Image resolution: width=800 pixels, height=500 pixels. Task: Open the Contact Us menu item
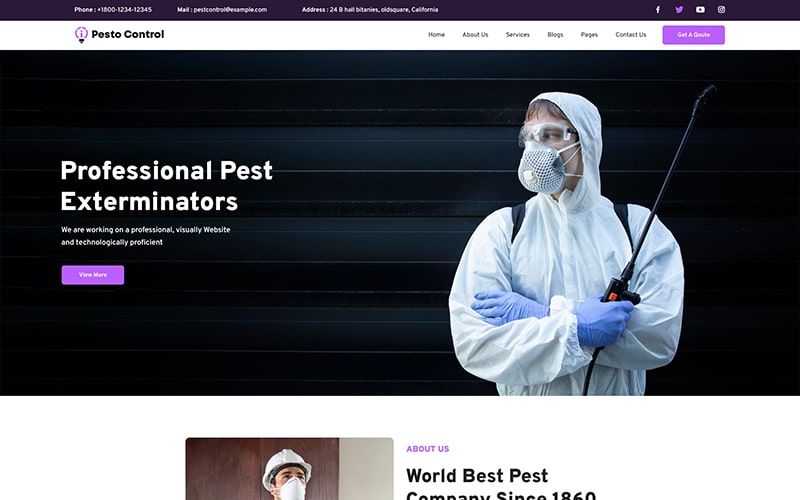[631, 35]
